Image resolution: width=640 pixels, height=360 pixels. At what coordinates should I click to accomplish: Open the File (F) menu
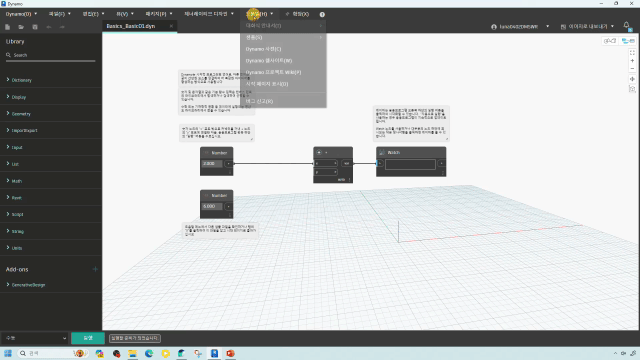coord(59,14)
